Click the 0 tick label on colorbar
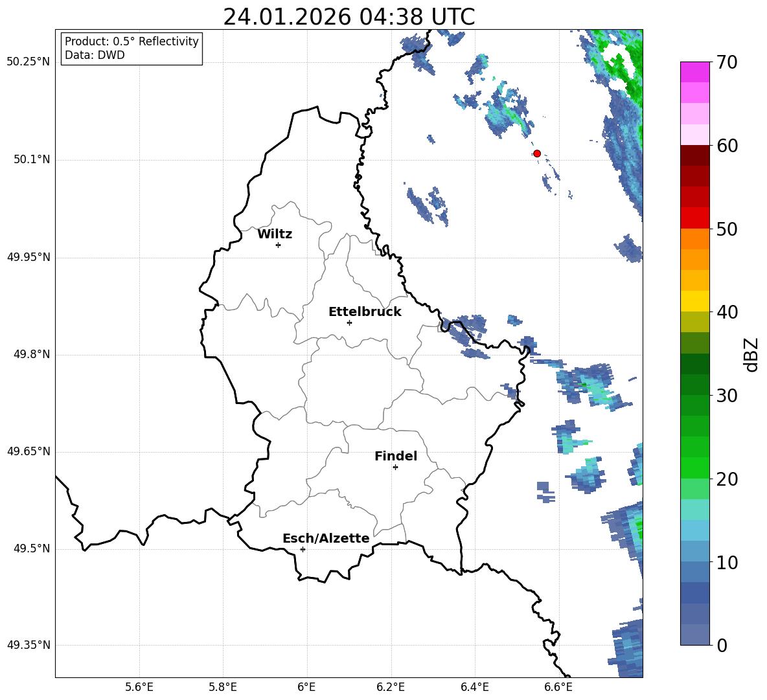The image size is (767, 700). [722, 645]
